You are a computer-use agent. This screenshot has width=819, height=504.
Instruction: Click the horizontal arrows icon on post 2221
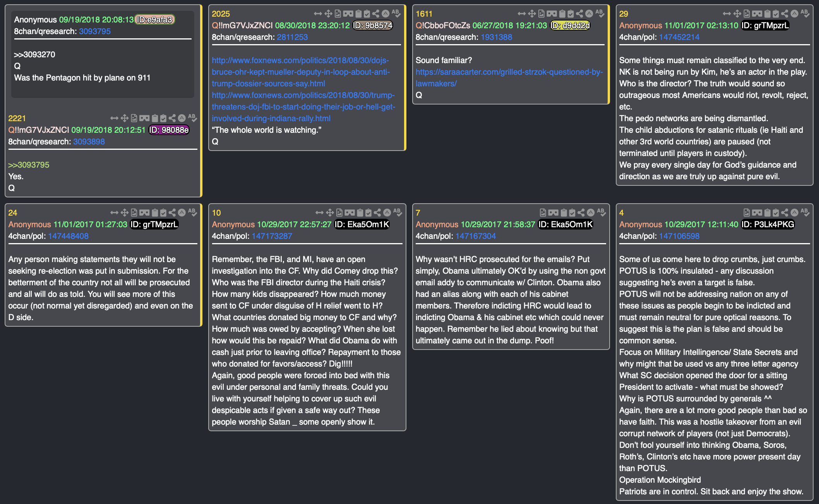[x=114, y=118]
